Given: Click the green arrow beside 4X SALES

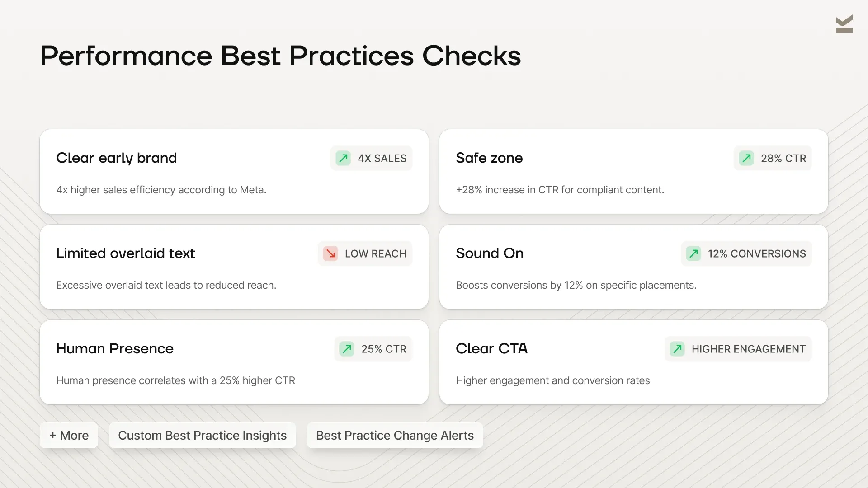Looking at the screenshot, I should click(x=343, y=158).
